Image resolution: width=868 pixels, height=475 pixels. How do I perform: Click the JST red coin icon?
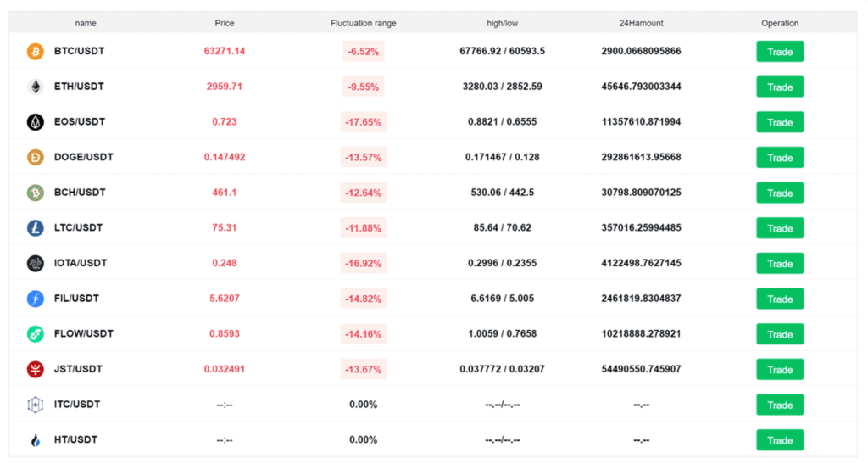pyautogui.click(x=35, y=369)
